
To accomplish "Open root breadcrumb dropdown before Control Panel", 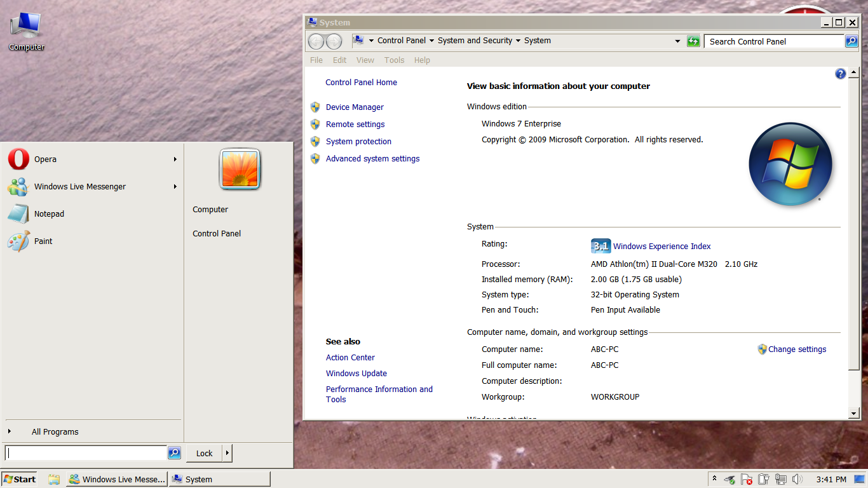I will 371,41.
